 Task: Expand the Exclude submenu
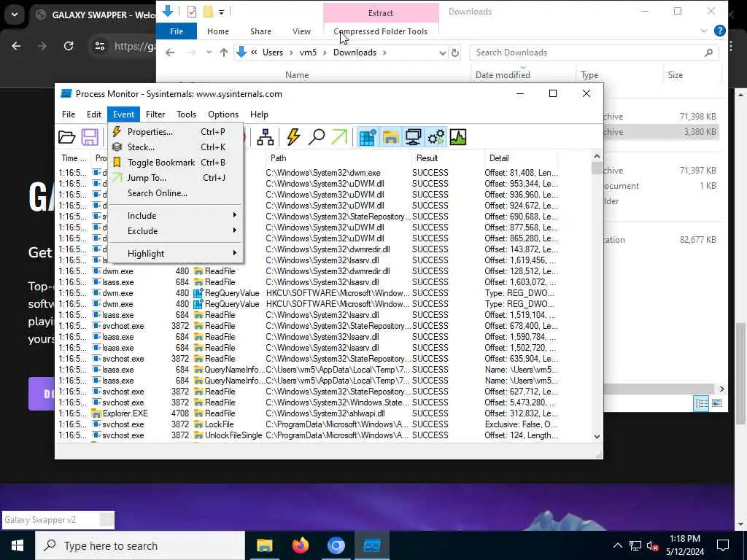(175, 231)
